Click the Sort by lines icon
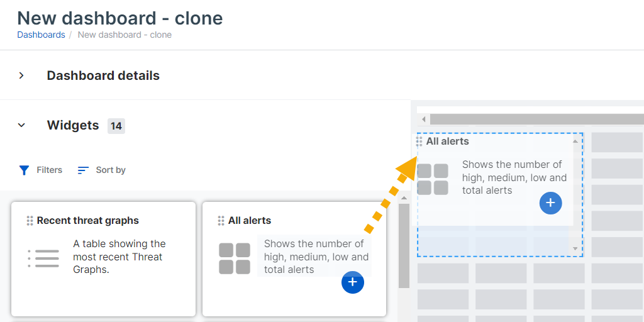Image resolution: width=644 pixels, height=322 pixels. [83, 170]
